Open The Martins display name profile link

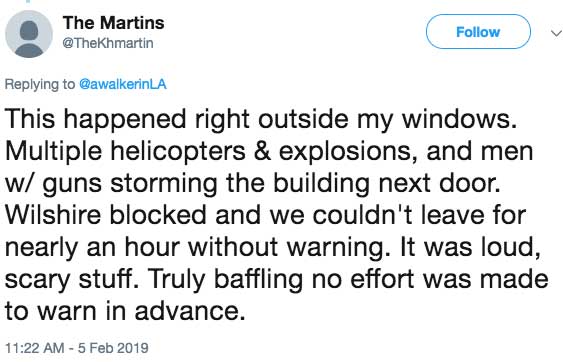[113, 23]
